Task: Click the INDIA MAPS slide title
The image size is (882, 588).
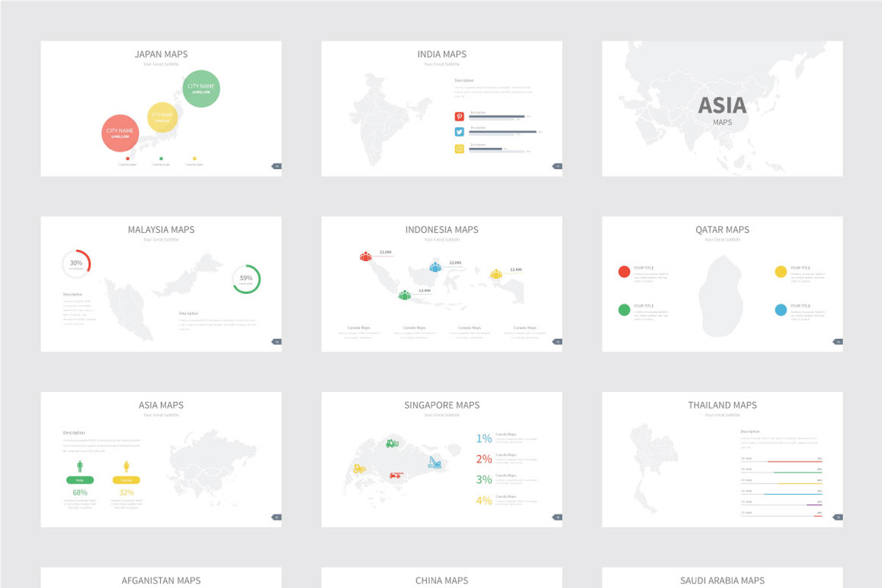Action: click(442, 54)
